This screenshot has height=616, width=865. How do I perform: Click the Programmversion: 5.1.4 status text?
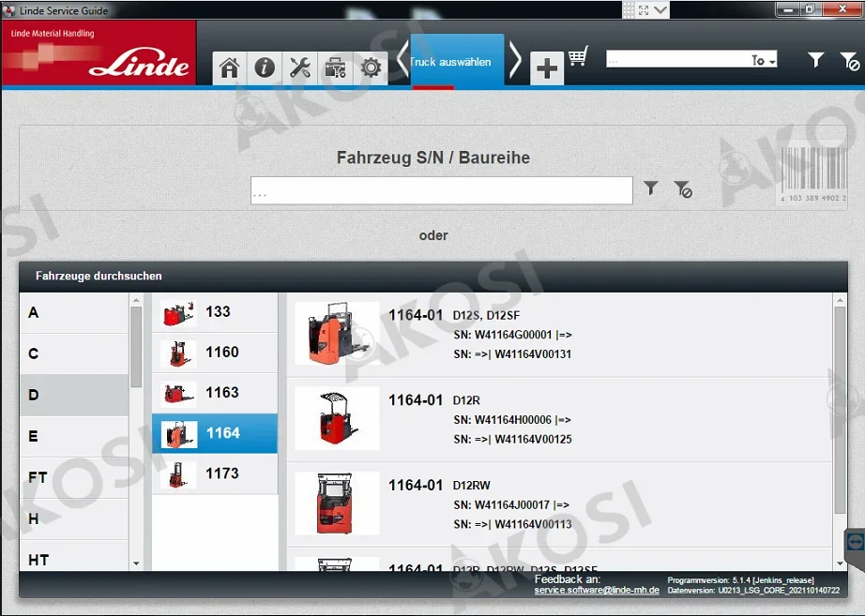(741, 580)
